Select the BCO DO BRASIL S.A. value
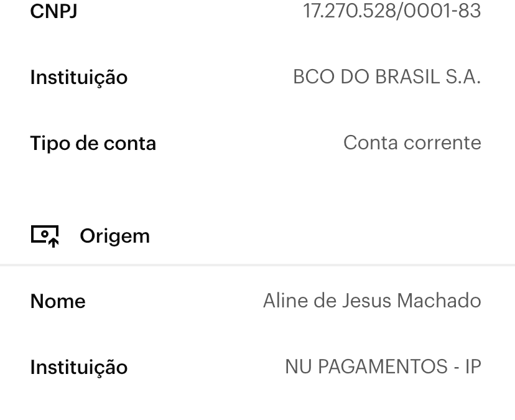Image resolution: width=515 pixels, height=420 pixels. (x=386, y=77)
